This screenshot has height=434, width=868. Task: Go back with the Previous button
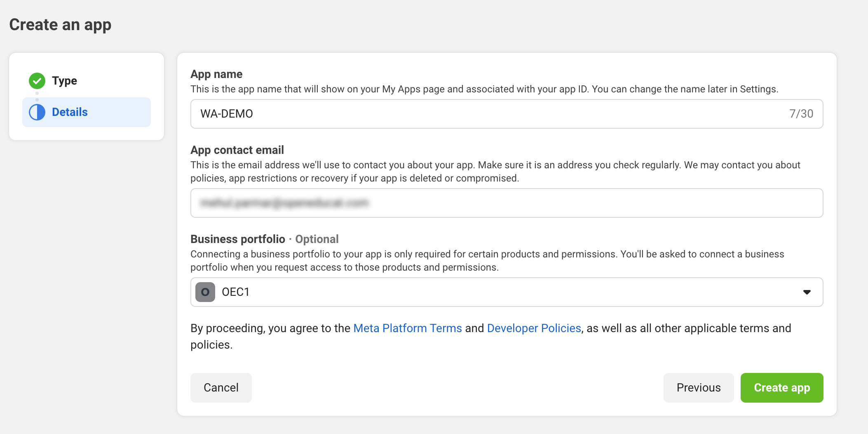point(699,388)
